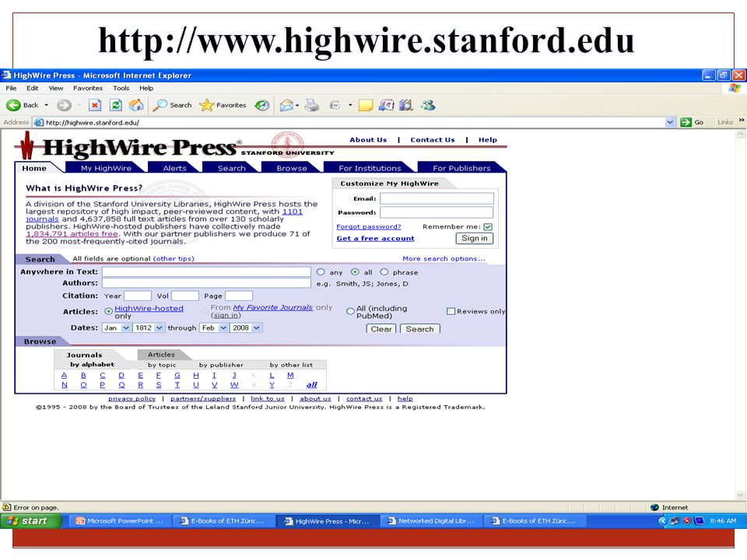
Task: Expand the Links toolbar chevron
Action: point(742,121)
